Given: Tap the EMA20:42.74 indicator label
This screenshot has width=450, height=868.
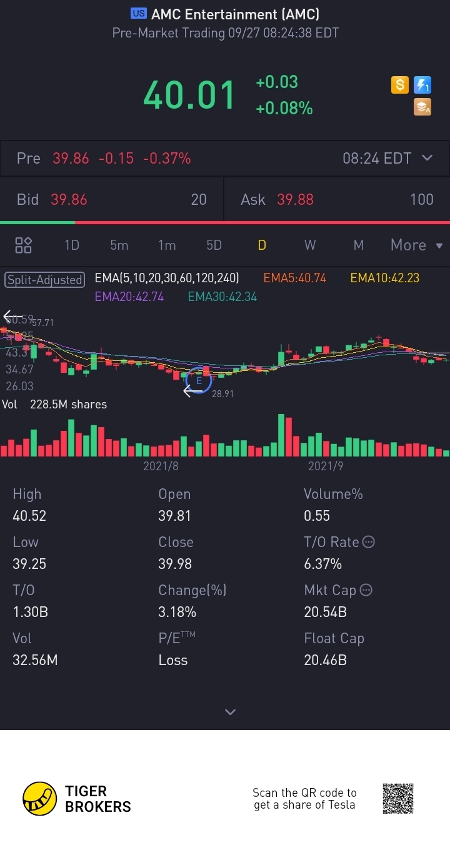Looking at the screenshot, I should (x=129, y=297).
